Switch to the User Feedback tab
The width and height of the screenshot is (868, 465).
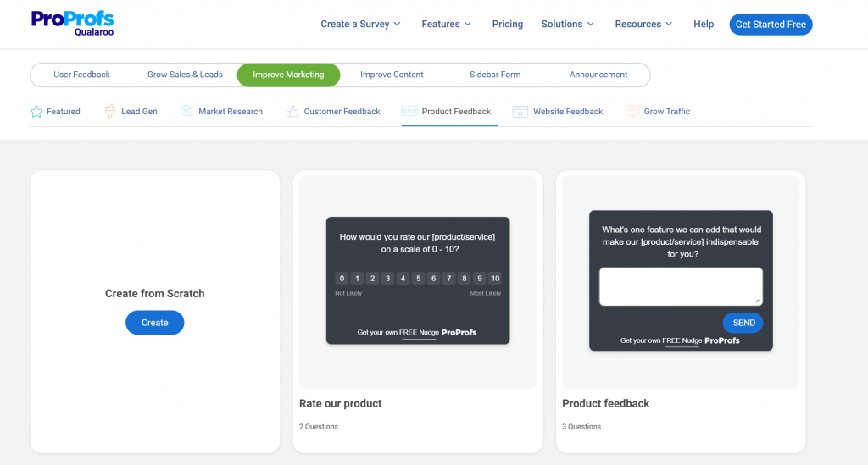point(81,75)
